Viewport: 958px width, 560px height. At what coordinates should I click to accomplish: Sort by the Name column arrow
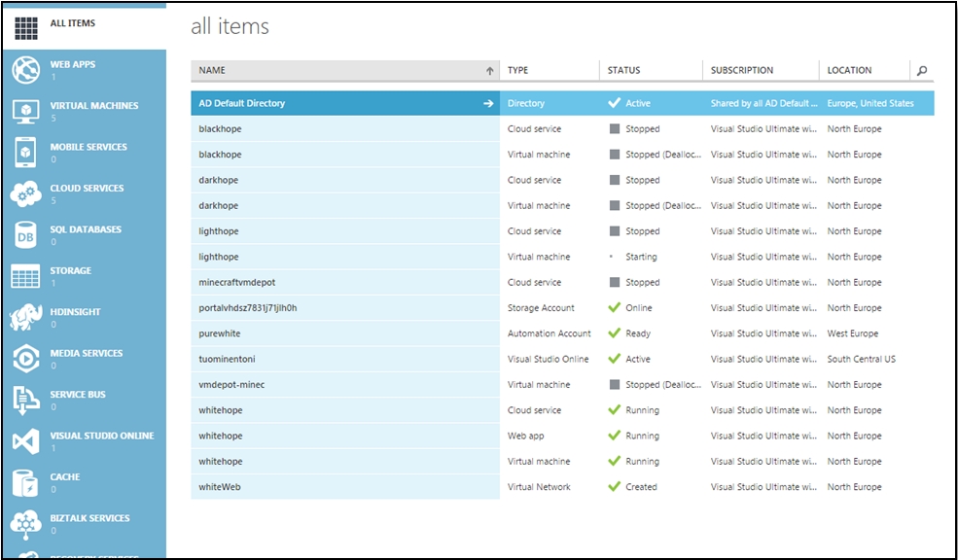(x=489, y=71)
